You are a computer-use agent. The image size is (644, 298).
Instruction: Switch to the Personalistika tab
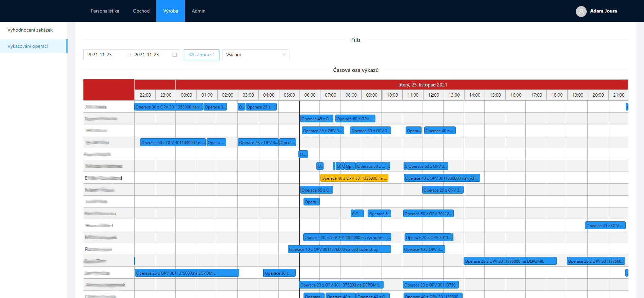pos(105,11)
